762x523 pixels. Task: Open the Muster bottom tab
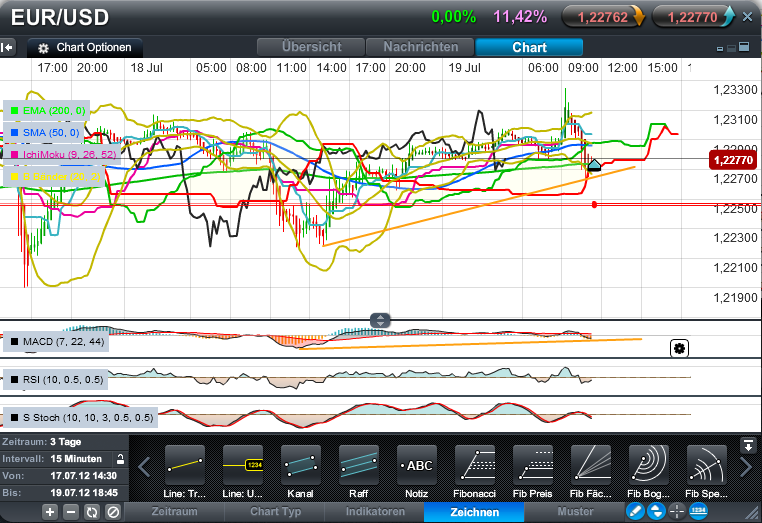(575, 512)
